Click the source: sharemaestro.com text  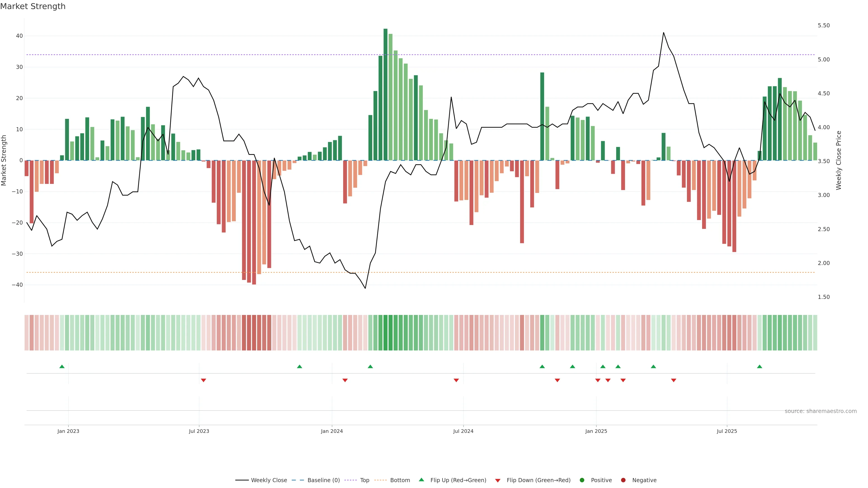pos(821,411)
